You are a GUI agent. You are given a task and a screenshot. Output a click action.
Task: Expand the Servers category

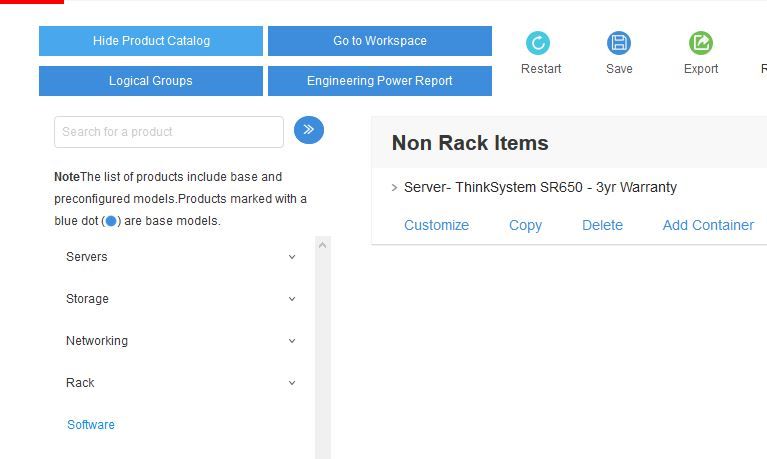tap(292, 256)
